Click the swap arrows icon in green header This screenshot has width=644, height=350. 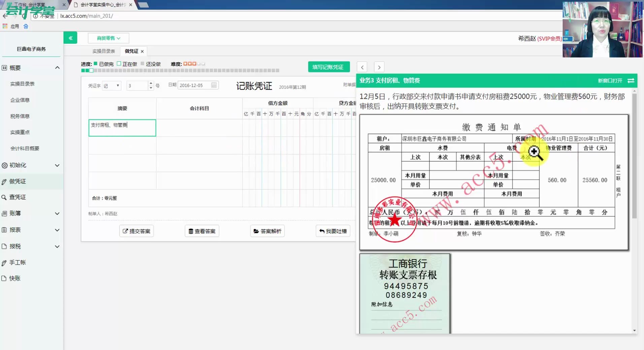coord(631,80)
